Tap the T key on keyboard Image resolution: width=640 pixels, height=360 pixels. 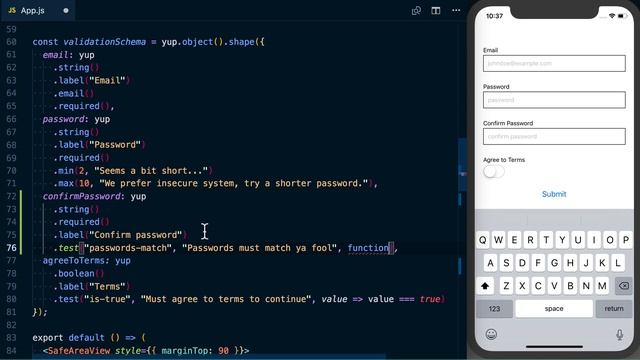(546, 240)
